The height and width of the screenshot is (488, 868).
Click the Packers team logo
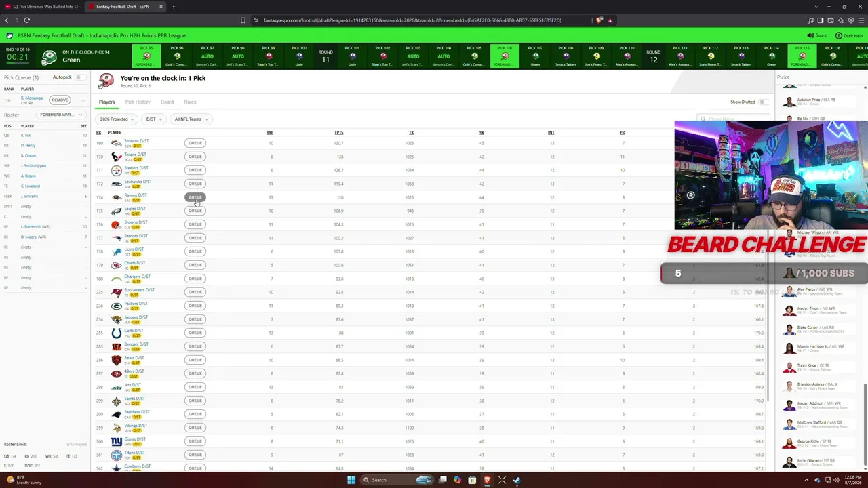click(117, 306)
